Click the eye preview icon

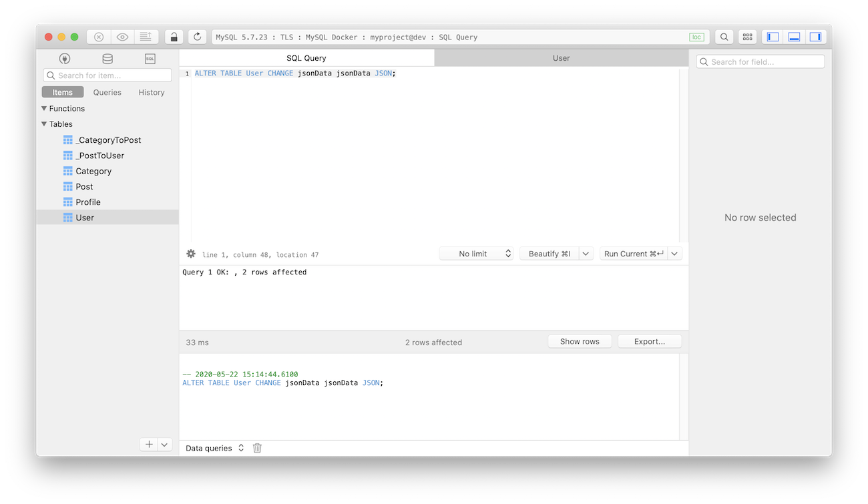(122, 37)
